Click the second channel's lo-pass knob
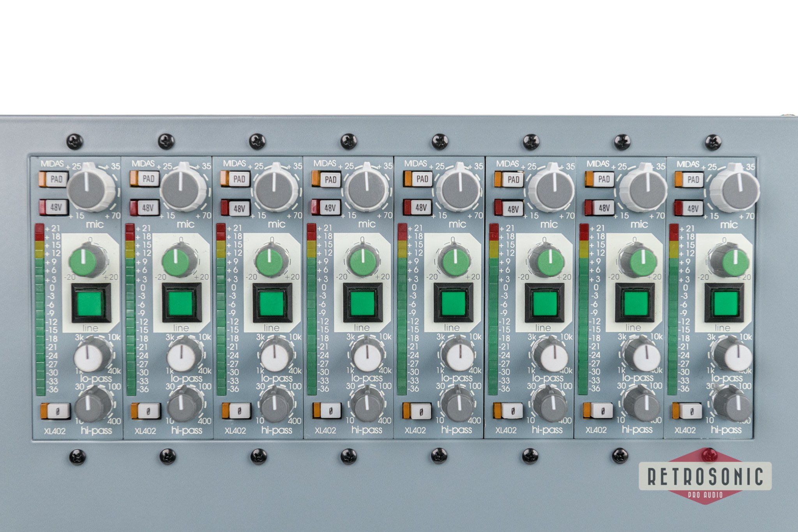Image resolution: width=798 pixels, height=532 pixels. tap(184, 354)
